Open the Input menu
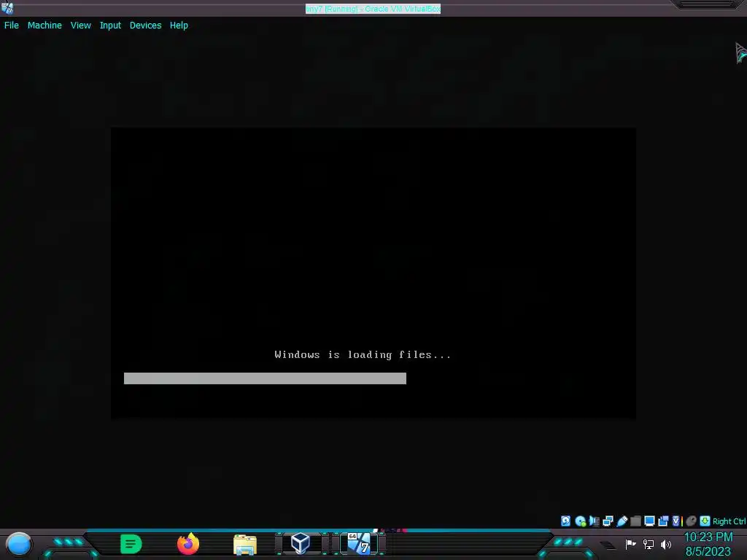The height and width of the screenshot is (560, 747). (110, 26)
